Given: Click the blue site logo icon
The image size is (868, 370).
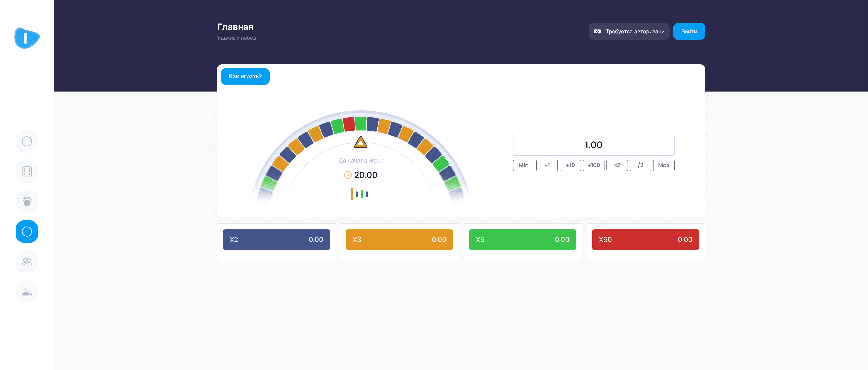Looking at the screenshot, I should [27, 38].
